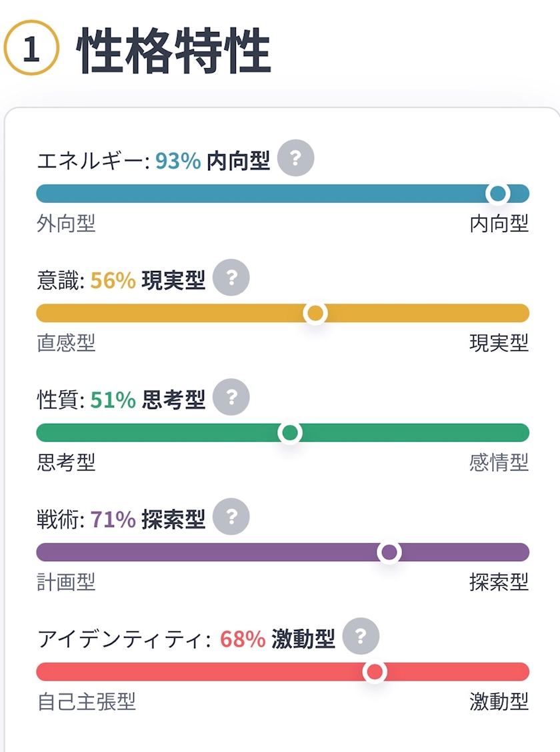Click the 直感型 label under yellow bar
The image size is (560, 752).
point(66,343)
